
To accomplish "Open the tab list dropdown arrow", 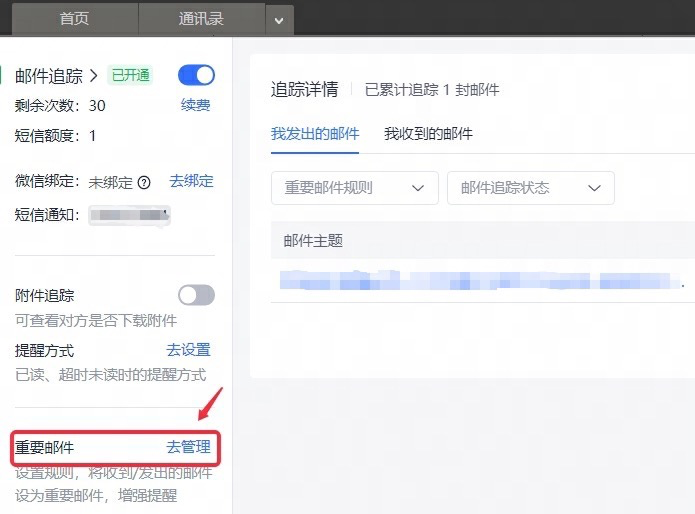I will tap(279, 20).
